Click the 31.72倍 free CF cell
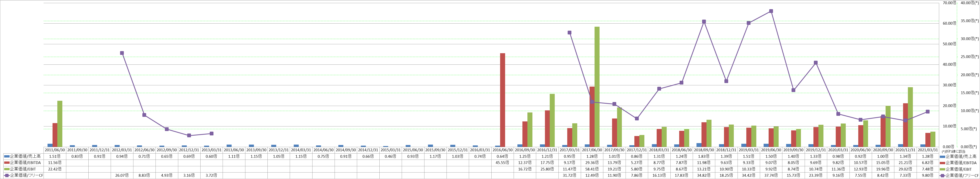 coord(570,175)
